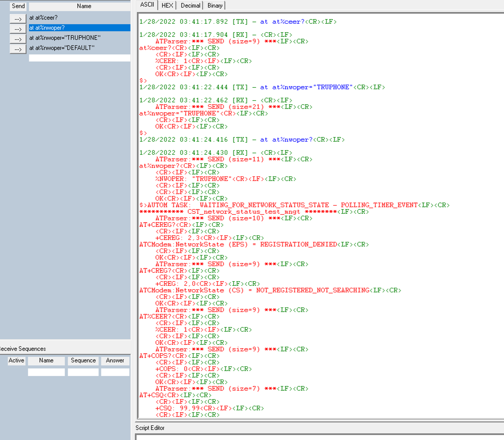This screenshot has height=440, width=504.
Task: Select the at%ceer? entry in sequence list
Action: (79, 18)
